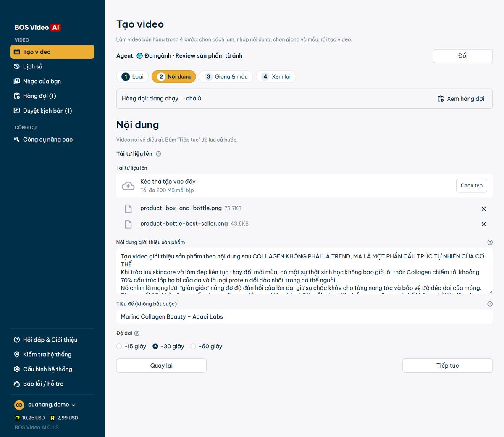The height and width of the screenshot is (437, 504).
Task: Click the Nhạc của bạn music icon
Action: [17, 81]
